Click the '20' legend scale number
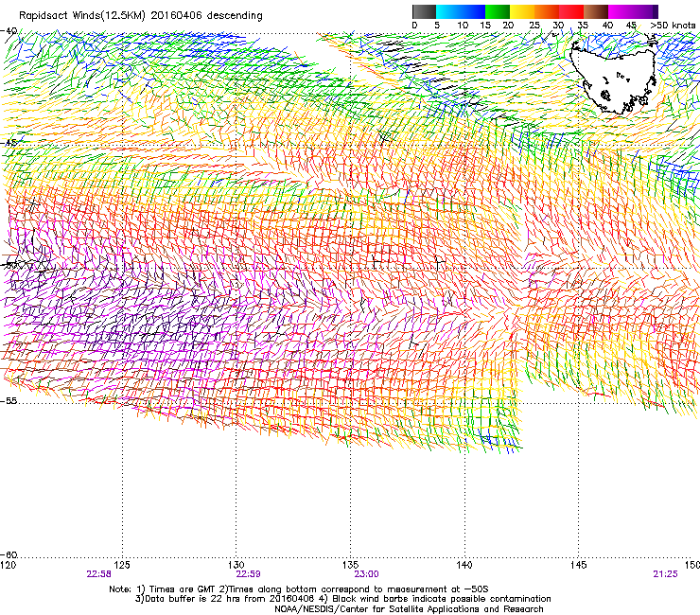 click(508, 26)
